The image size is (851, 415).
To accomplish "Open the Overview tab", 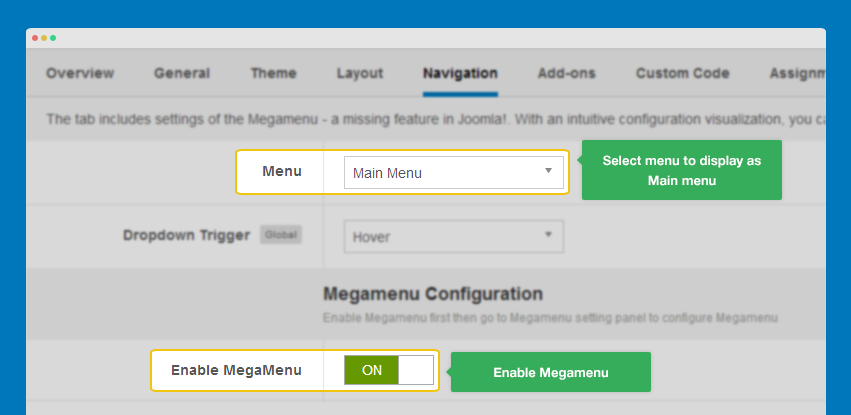I will point(80,73).
